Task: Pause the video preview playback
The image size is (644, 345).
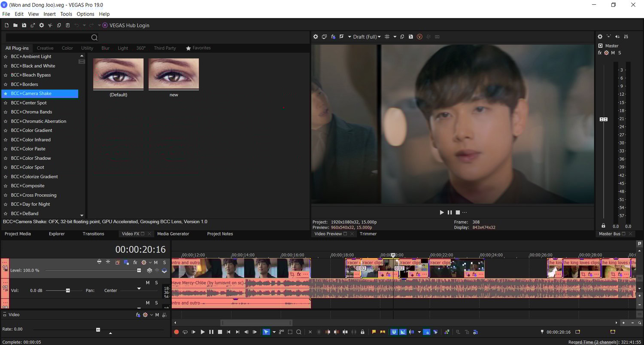Action: pos(450,212)
